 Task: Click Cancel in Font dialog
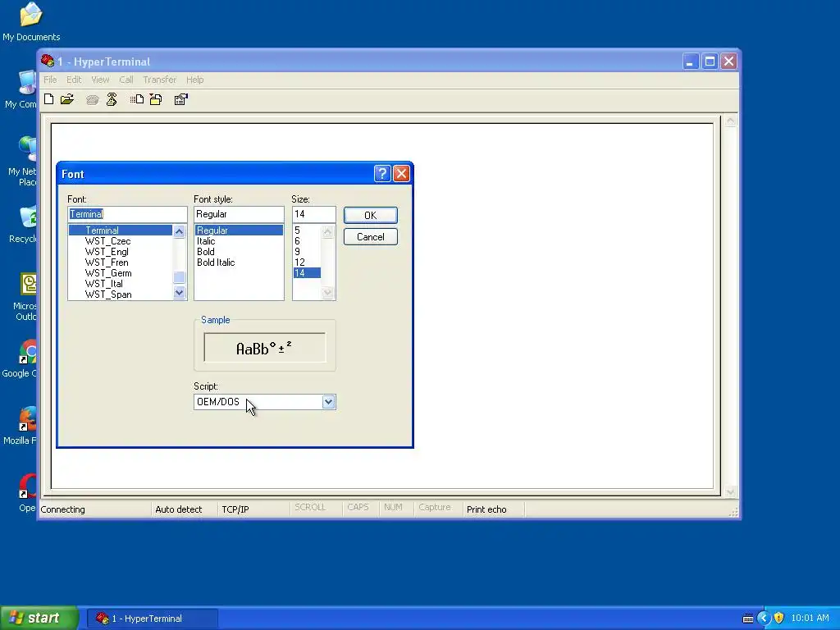[370, 237]
